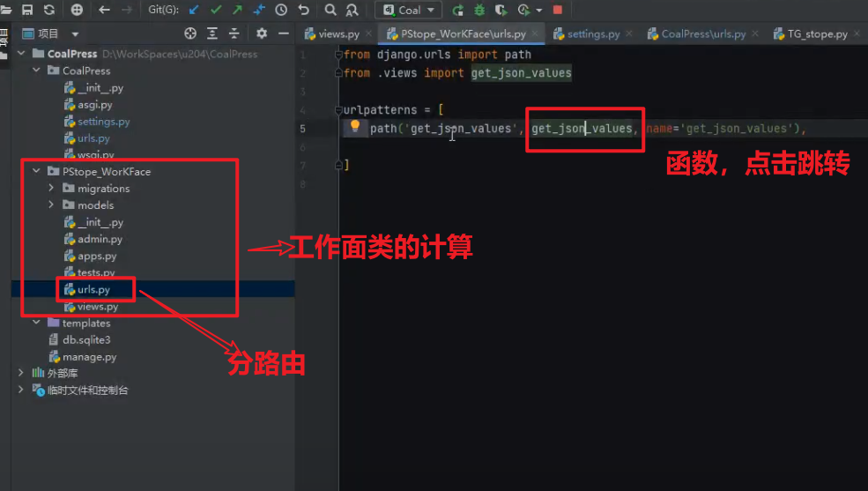Close the settings.py tab
The image size is (868, 491).
629,33
